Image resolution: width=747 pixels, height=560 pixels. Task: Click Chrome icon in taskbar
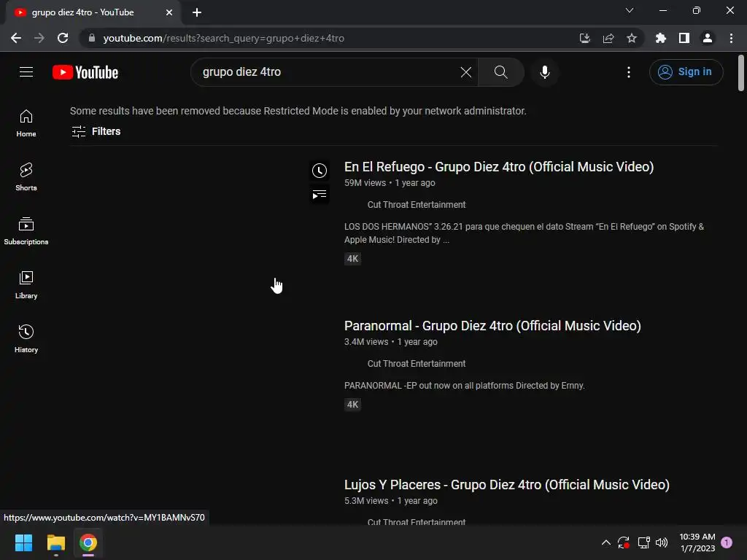(88, 542)
